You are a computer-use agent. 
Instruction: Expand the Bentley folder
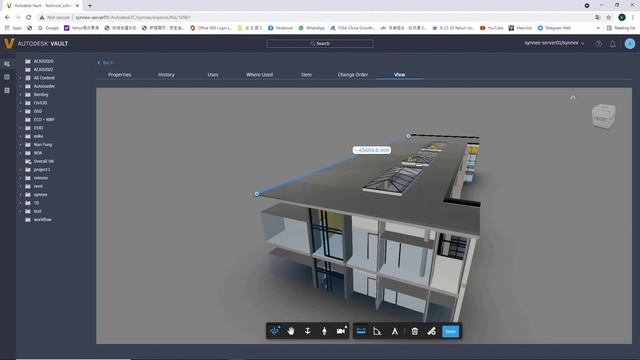coord(20,95)
